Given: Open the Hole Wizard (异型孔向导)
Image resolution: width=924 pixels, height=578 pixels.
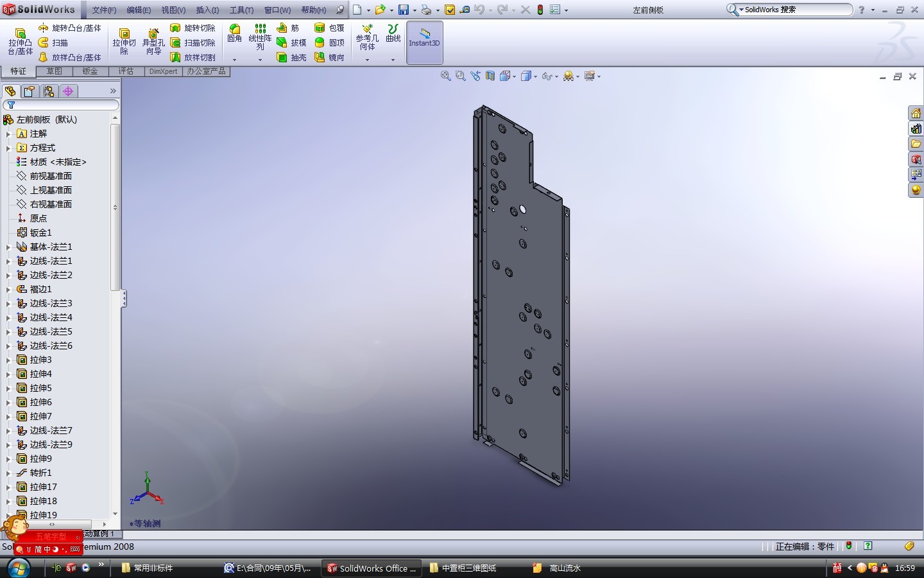Looking at the screenshot, I should pos(153,42).
